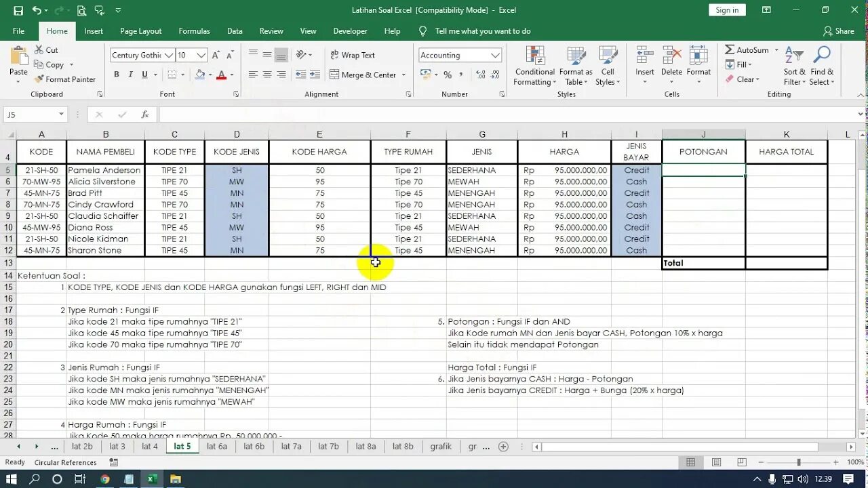868x488 pixels.
Task: Open the Developer ribbon tab
Action: coord(350,31)
